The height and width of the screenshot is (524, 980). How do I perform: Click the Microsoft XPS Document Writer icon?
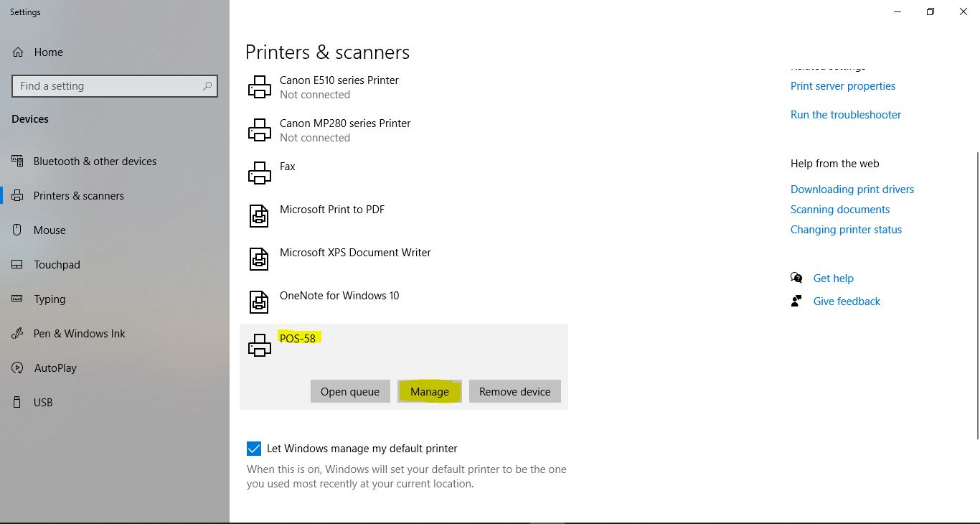click(x=259, y=259)
